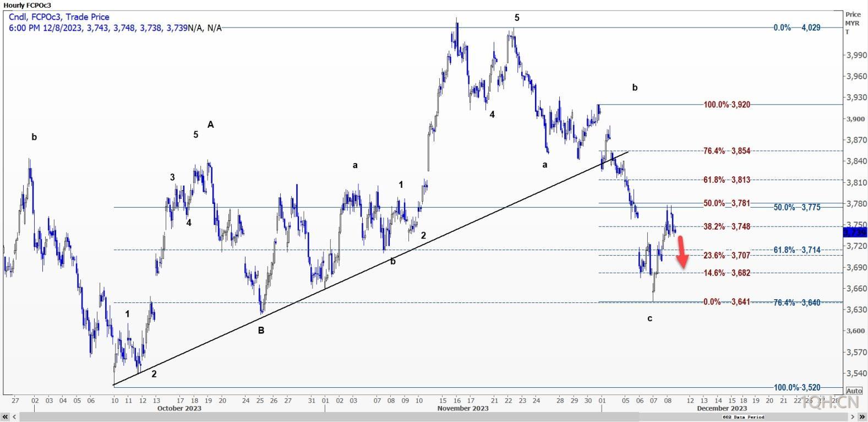Select the 'Hourly FCPOc3' chart title
The width and height of the screenshot is (868, 422).
click(x=28, y=5)
